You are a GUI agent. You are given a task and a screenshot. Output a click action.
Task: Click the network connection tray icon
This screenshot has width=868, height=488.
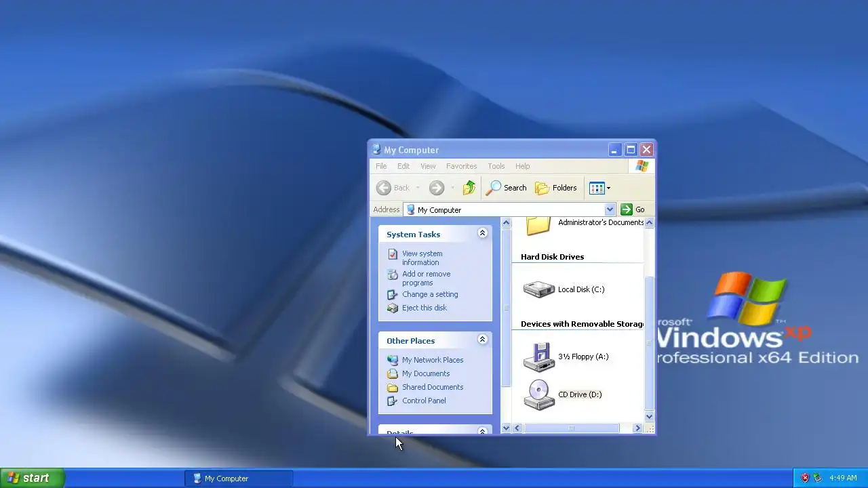coord(817,478)
